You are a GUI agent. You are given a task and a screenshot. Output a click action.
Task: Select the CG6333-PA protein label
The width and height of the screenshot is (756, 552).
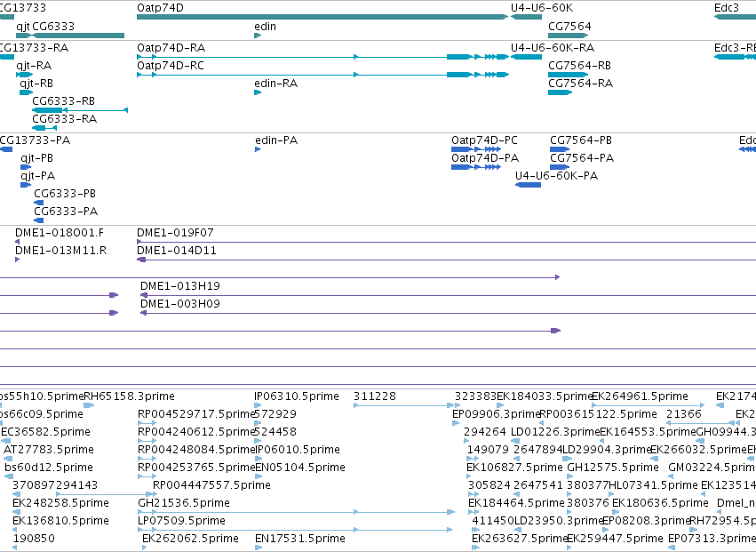click(66, 212)
